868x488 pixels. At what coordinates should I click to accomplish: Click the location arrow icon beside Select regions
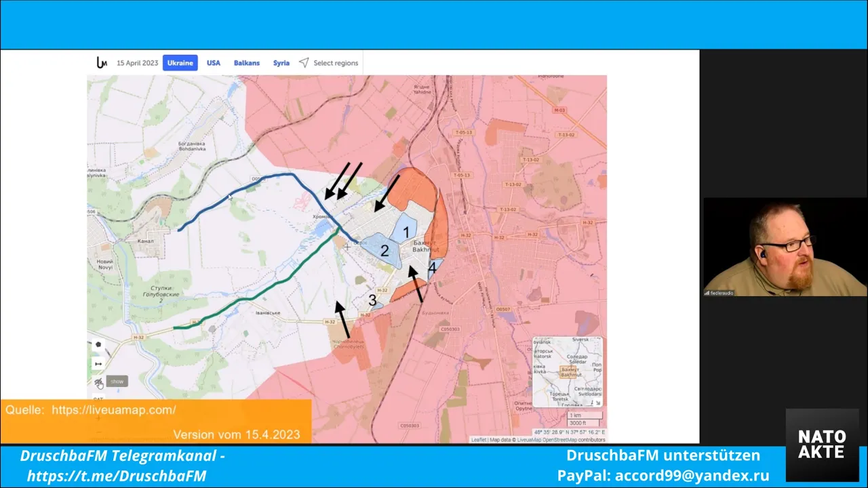pyautogui.click(x=304, y=63)
